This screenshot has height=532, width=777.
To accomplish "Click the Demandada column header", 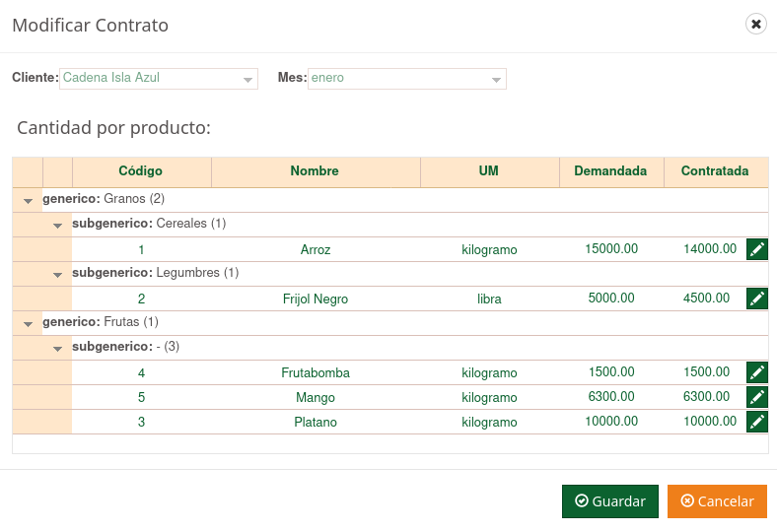I will 610,171.
